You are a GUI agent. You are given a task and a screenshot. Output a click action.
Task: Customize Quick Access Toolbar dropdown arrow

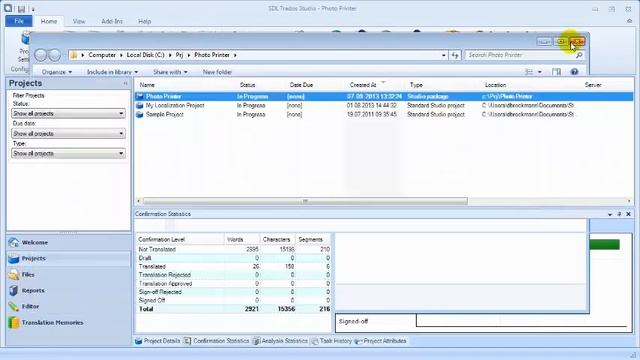click(33, 9)
